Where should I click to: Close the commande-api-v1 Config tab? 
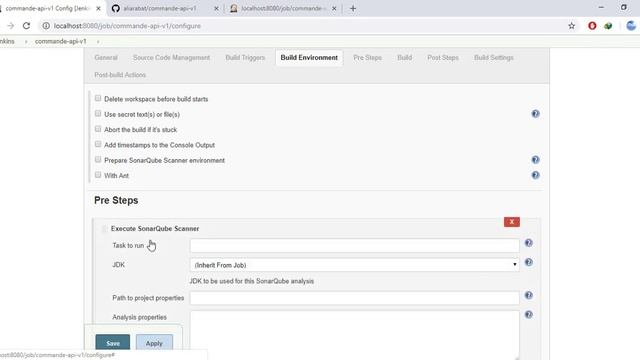(x=98, y=9)
